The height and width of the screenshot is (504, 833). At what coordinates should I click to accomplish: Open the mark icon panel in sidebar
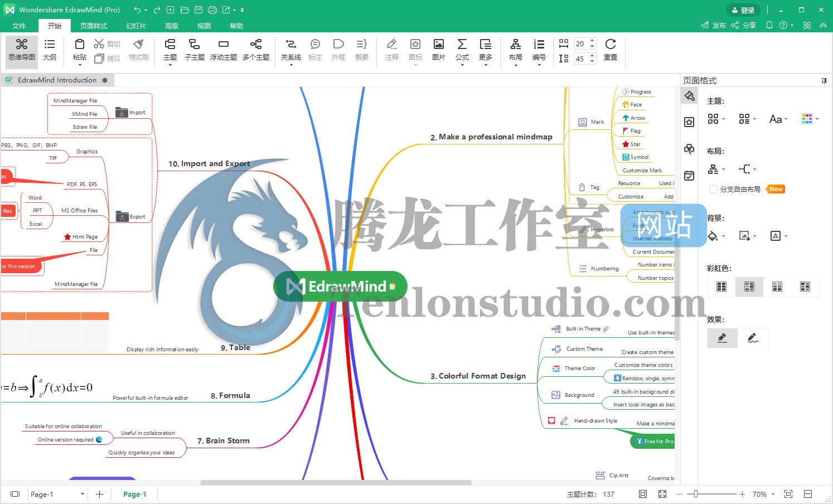(689, 122)
